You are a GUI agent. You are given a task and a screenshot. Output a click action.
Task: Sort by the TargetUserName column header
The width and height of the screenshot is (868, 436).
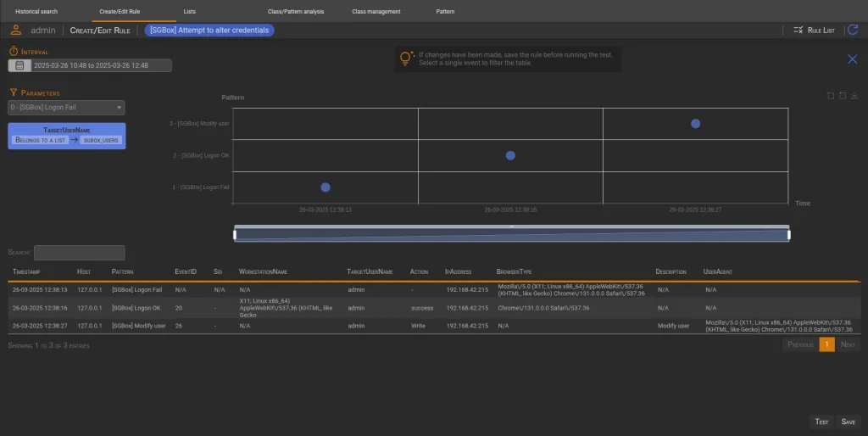coord(370,271)
